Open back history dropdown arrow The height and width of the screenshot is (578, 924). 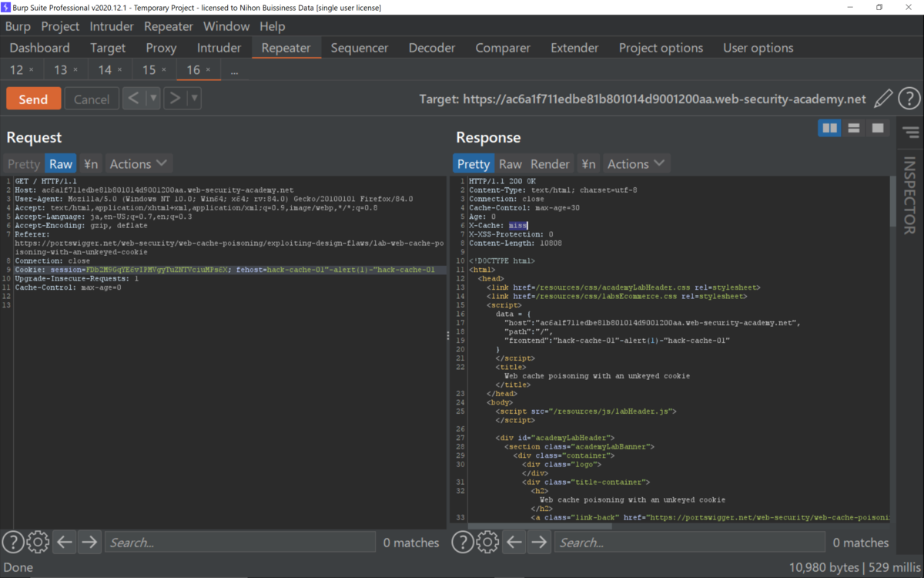[x=153, y=99]
